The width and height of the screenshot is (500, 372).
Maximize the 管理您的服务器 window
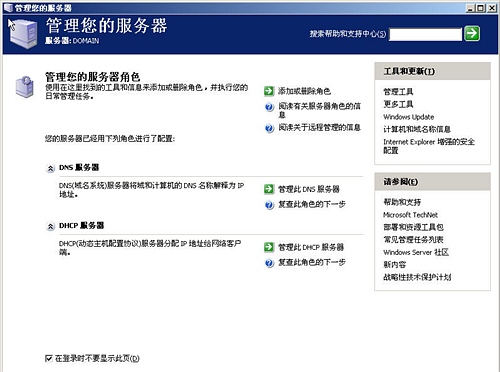[x=481, y=8]
